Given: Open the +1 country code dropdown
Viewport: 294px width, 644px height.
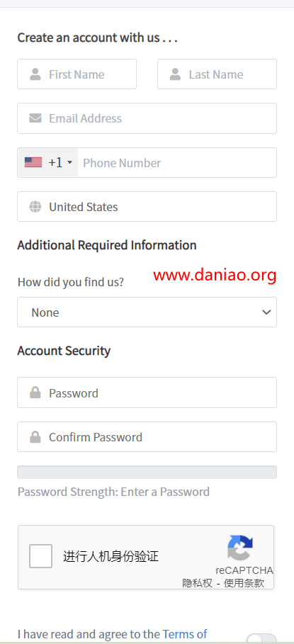Looking at the screenshot, I should click(48, 163).
